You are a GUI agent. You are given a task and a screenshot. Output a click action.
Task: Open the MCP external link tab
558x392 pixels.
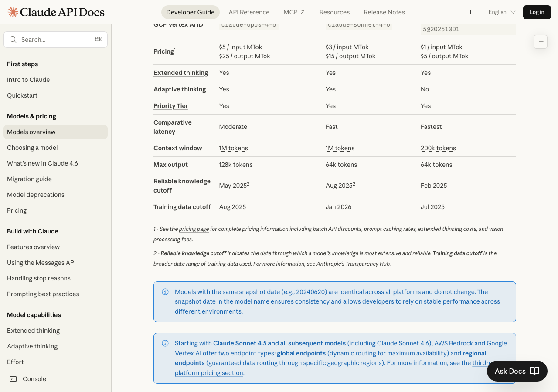[294, 12]
